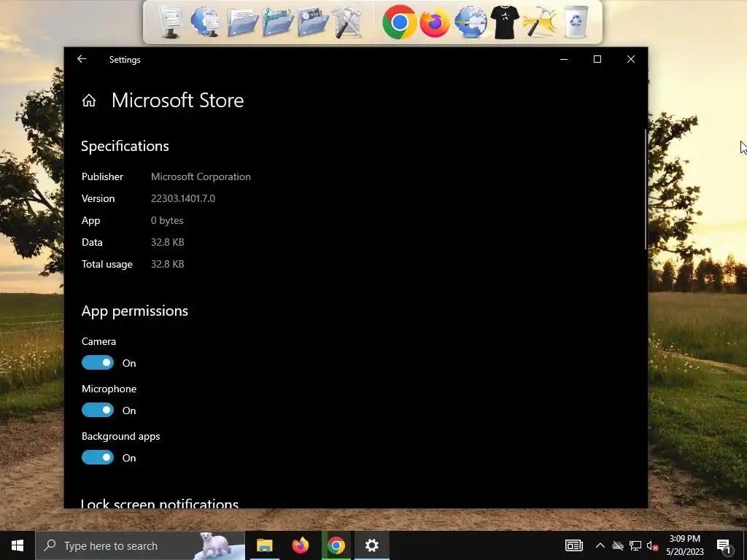Turn off the Camera permission toggle
Viewport: 747px width, 560px height.
point(98,363)
